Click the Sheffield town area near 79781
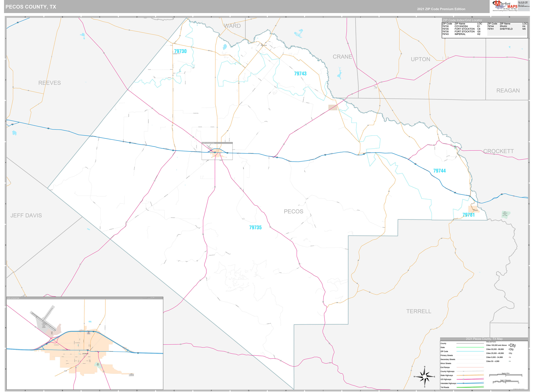Viewport: 534px width, 392px height. (474, 209)
